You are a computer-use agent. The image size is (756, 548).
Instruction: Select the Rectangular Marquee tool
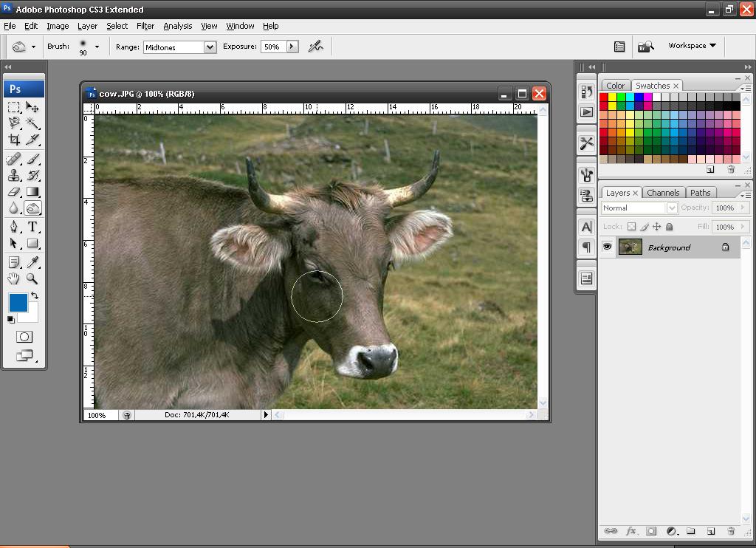[x=14, y=107]
